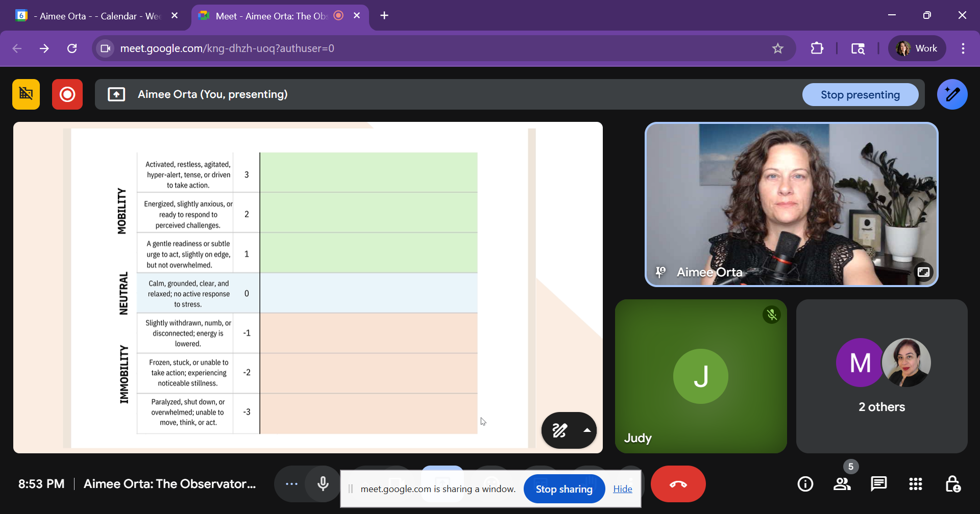Click the presenting screen-share icon

pyautogui.click(x=116, y=94)
